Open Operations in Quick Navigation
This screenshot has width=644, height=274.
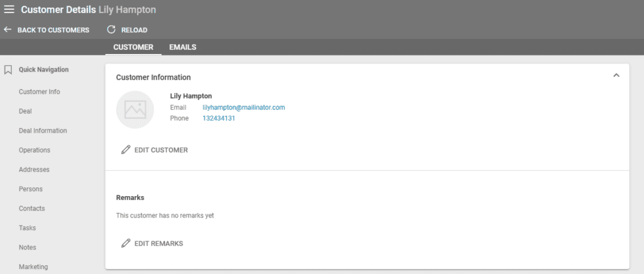point(35,150)
